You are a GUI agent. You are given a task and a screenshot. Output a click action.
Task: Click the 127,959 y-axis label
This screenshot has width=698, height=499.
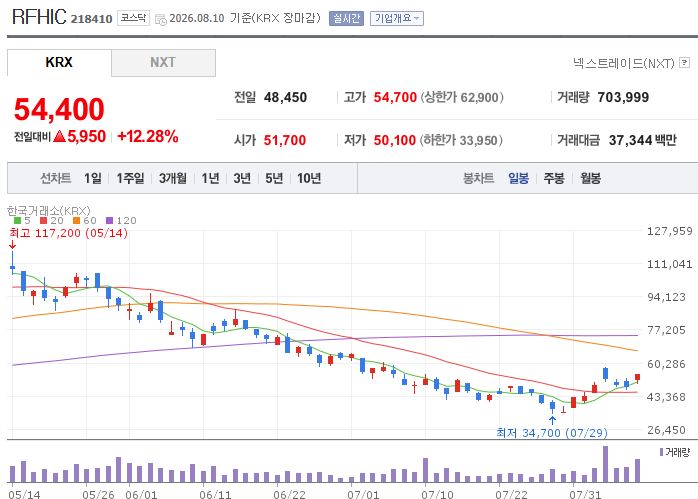tap(670, 231)
